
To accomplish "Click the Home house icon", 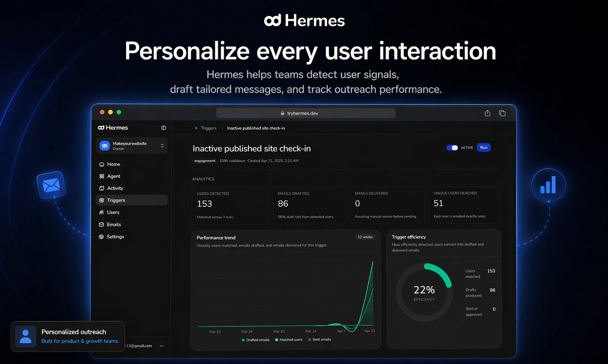I will [x=101, y=164].
